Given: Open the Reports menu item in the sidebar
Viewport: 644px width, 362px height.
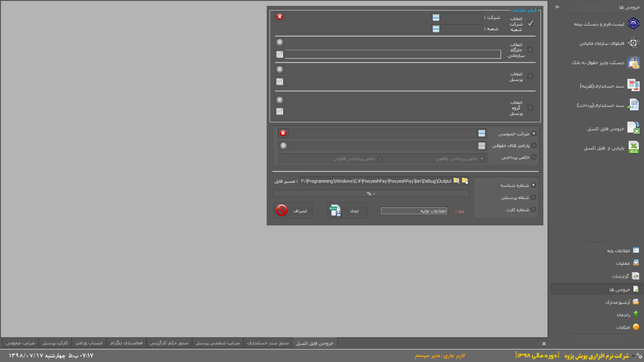Looking at the screenshot, I should point(623,276).
